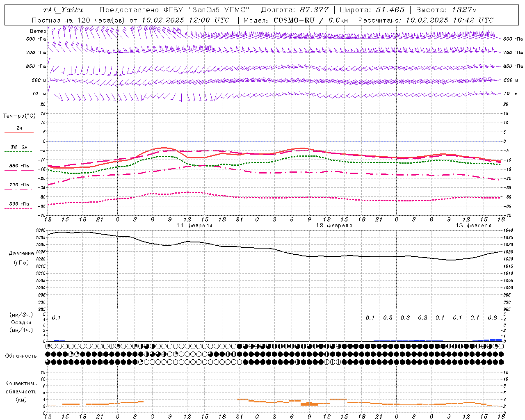Click the (гПа) unit under Давление
Image resolution: width=525 pixels, height=420 pixels.
pos(21,262)
